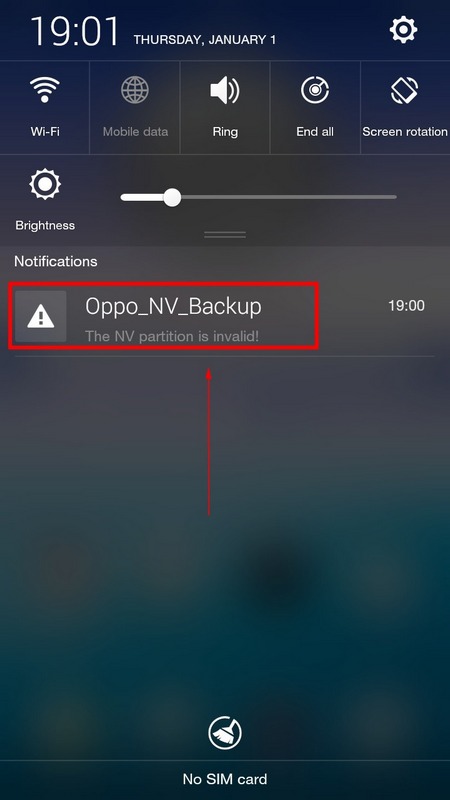Open the Oppo_NV_Backup notification

(x=224, y=316)
